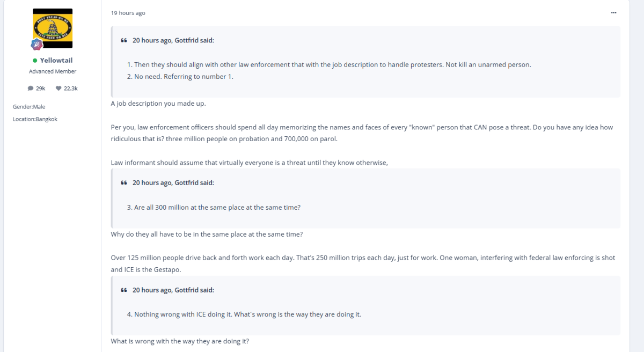644x352 pixels.
Task: Click the 29k post count number
Action: click(x=41, y=88)
